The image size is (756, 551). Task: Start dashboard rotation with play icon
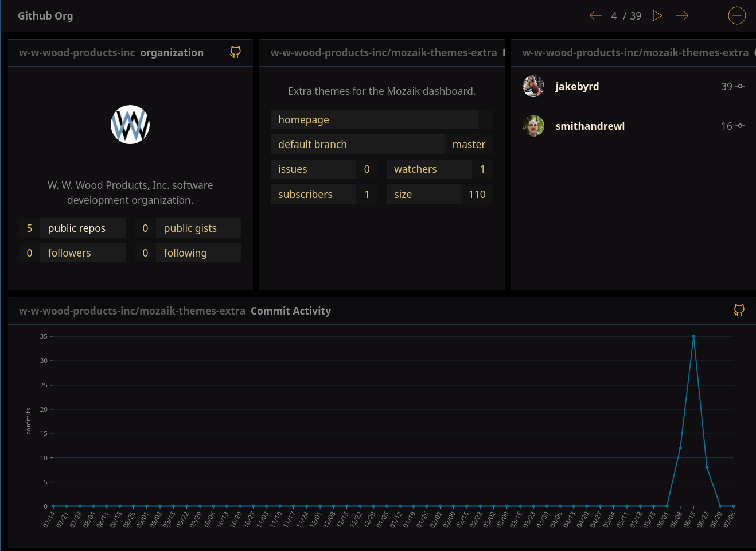657,15
